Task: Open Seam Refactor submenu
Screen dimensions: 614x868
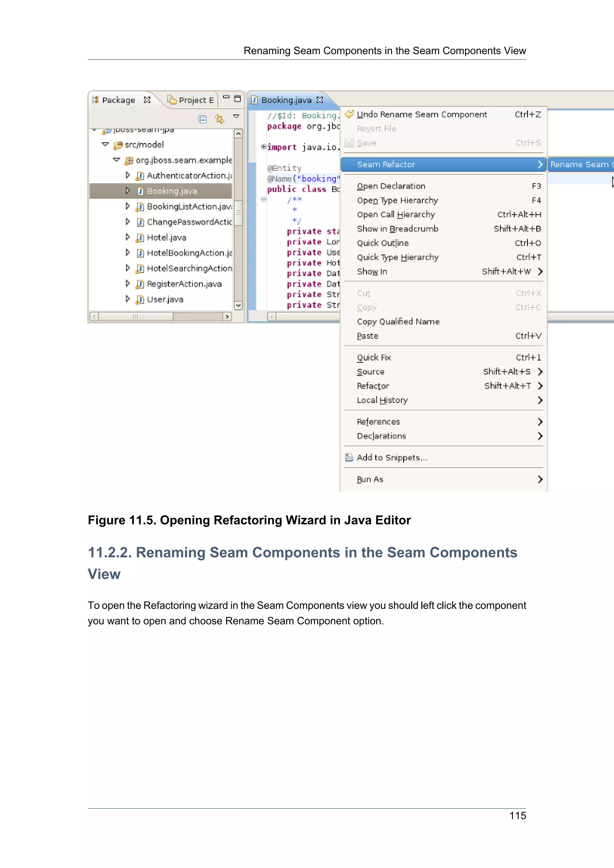Action: 443,165
